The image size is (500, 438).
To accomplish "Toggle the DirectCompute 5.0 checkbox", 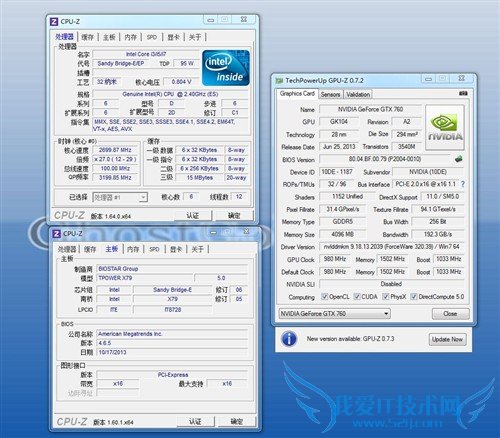I will pyautogui.click(x=414, y=296).
